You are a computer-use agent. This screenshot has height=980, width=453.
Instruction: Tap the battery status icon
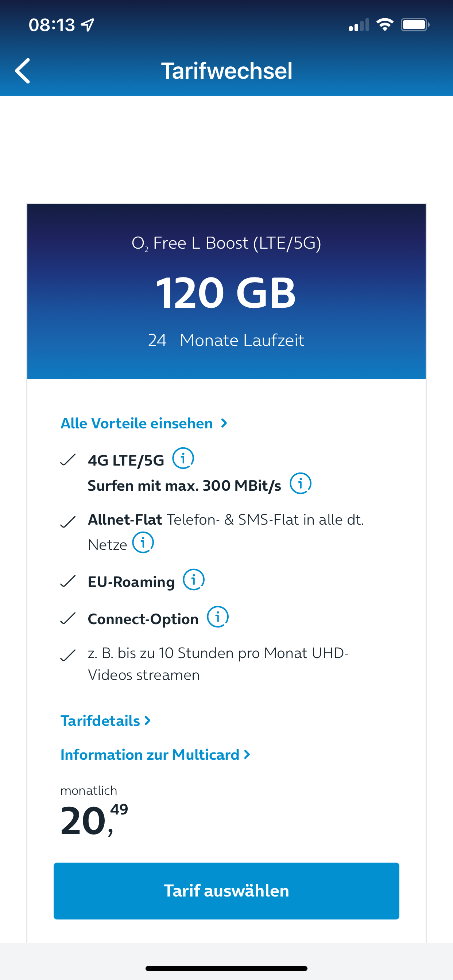click(415, 25)
